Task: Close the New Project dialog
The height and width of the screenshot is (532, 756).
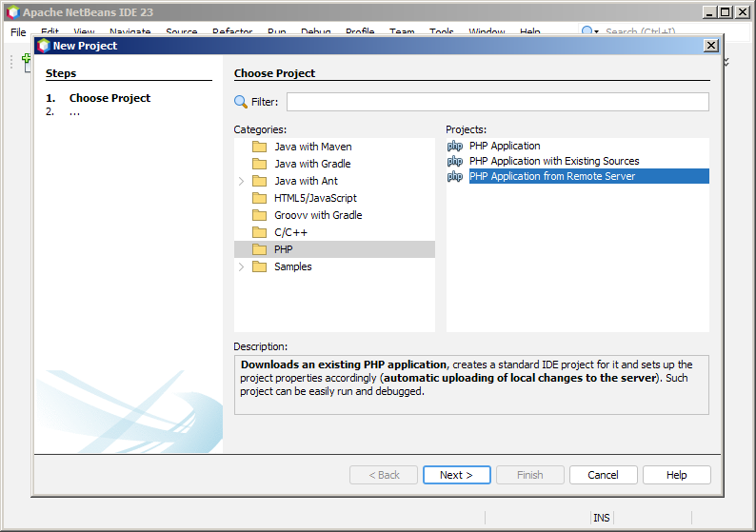Action: tap(710, 46)
